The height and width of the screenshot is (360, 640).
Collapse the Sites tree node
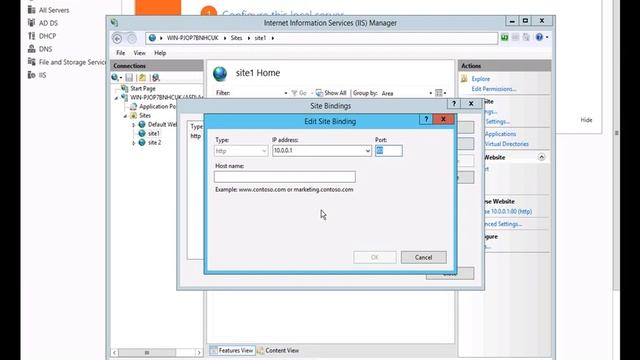pos(125,116)
